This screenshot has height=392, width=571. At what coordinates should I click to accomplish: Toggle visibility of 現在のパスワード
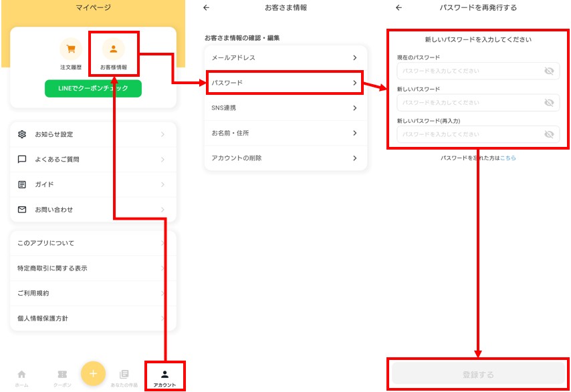pyautogui.click(x=549, y=71)
